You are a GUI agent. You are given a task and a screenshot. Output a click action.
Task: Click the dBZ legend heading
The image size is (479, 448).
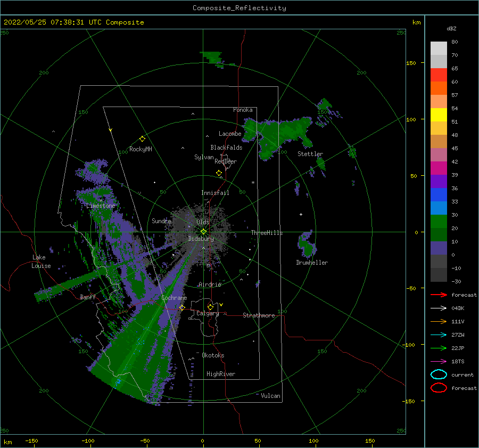451,28
